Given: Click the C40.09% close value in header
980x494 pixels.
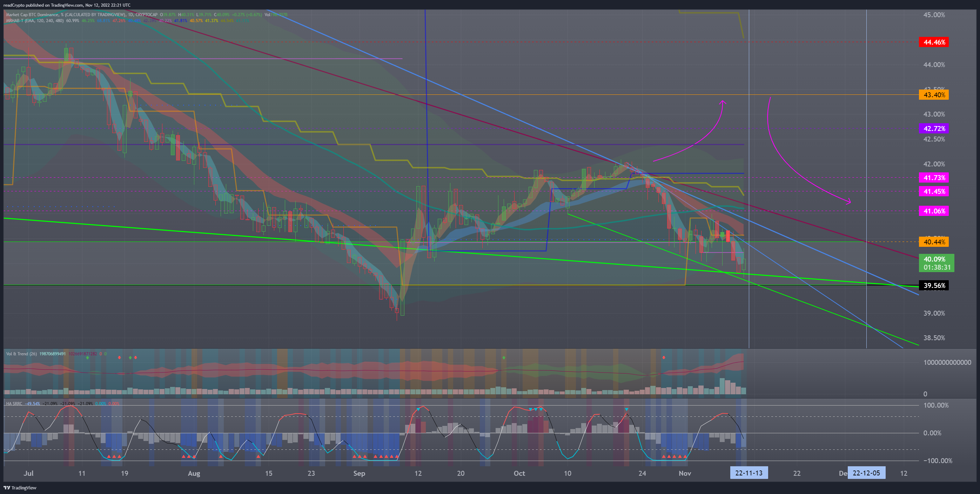Looking at the screenshot, I should [x=221, y=15].
